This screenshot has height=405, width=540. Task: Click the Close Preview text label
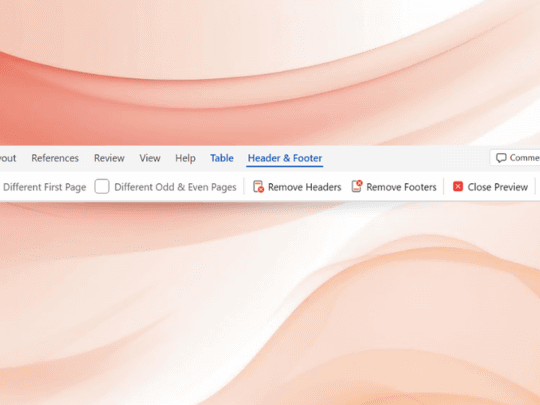click(x=498, y=187)
